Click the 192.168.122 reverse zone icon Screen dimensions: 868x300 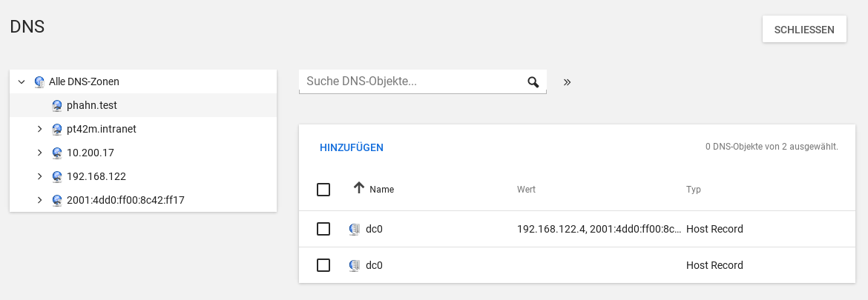57,176
